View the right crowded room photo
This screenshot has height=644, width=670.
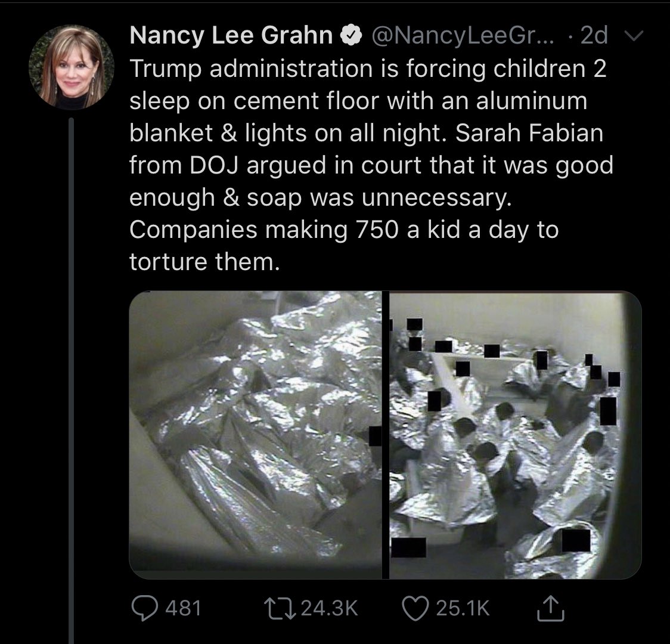pyautogui.click(x=515, y=435)
